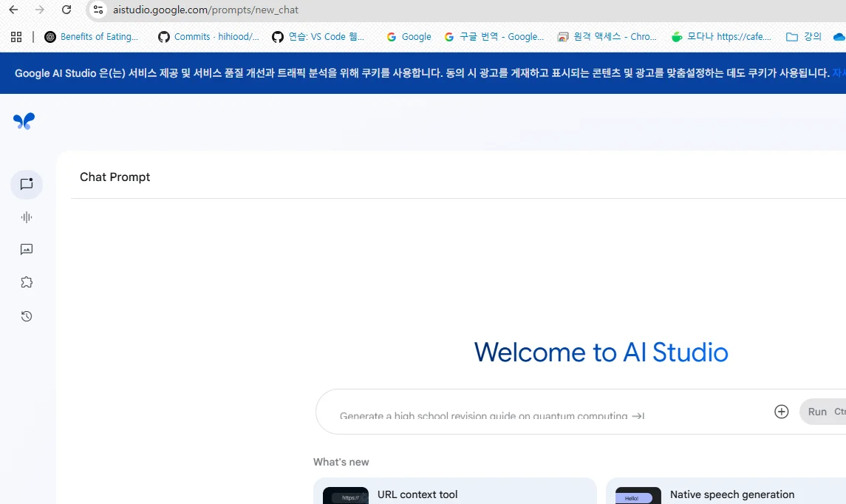Open the 구글 번역 bookmark
Screen dimensions: 846x504
click(494, 37)
